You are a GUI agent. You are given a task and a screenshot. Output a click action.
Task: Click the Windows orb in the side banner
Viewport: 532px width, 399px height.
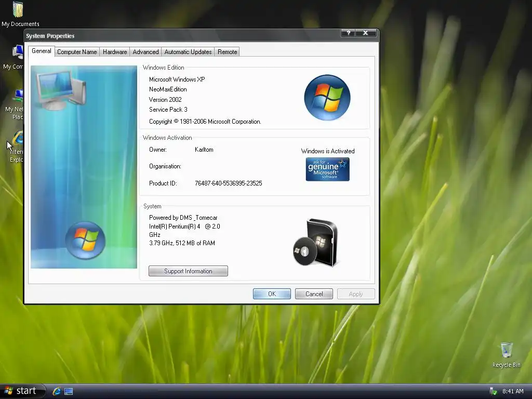pyautogui.click(x=85, y=241)
